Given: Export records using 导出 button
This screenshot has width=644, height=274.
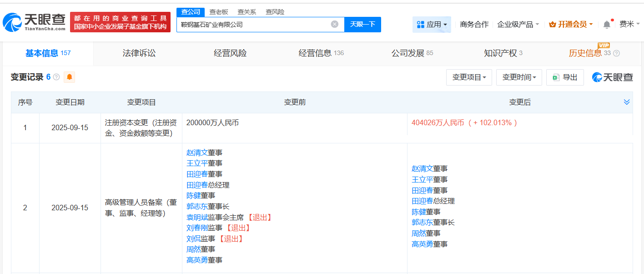Looking at the screenshot, I should point(565,77).
